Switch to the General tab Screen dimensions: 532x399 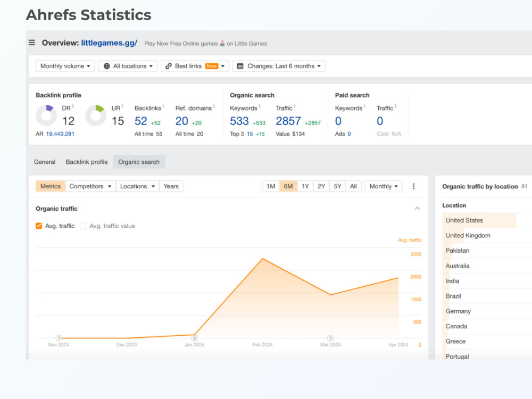point(45,162)
